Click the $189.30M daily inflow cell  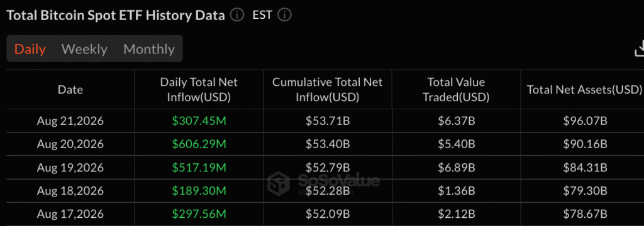(x=199, y=191)
